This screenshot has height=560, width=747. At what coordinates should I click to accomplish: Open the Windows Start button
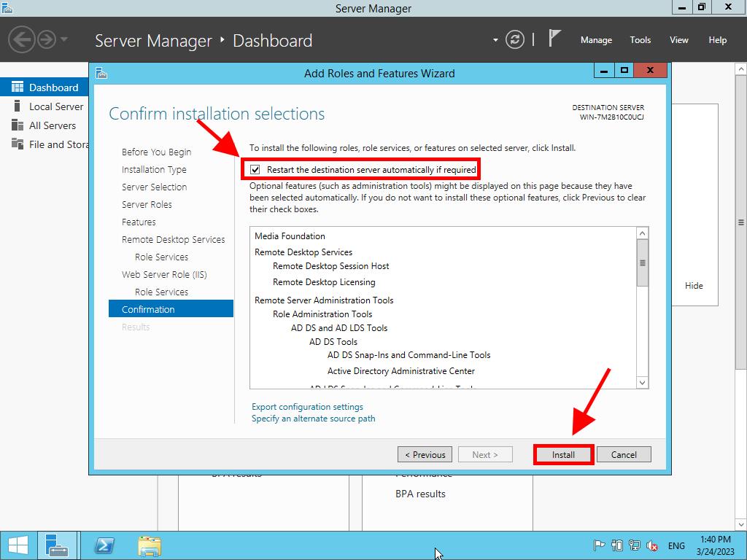[18, 545]
